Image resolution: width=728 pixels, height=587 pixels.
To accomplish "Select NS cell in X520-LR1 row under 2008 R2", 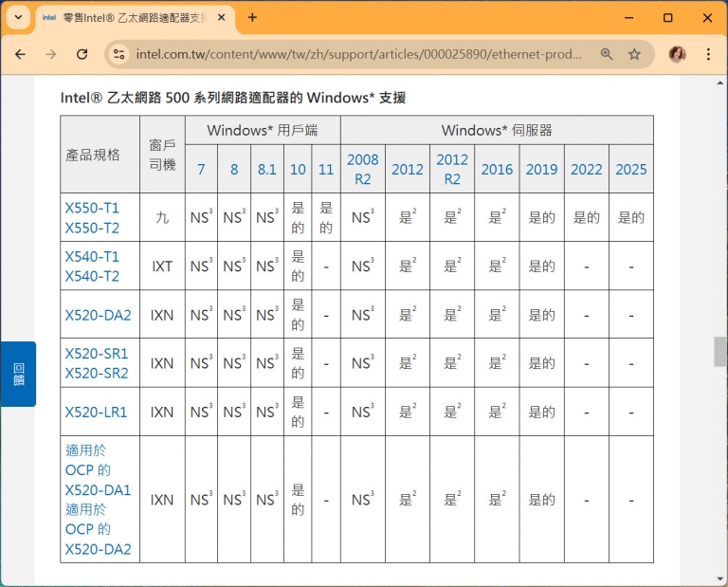I will [x=363, y=412].
